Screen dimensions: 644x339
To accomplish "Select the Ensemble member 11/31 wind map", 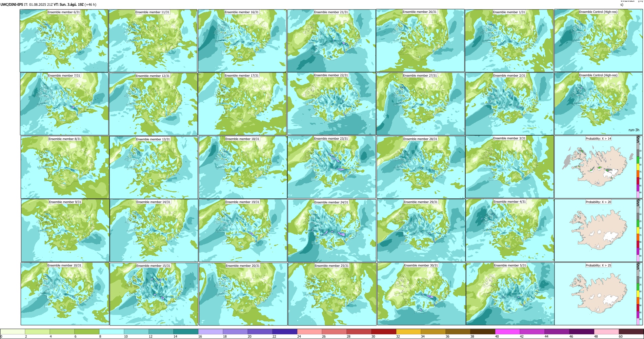I will point(153,40).
